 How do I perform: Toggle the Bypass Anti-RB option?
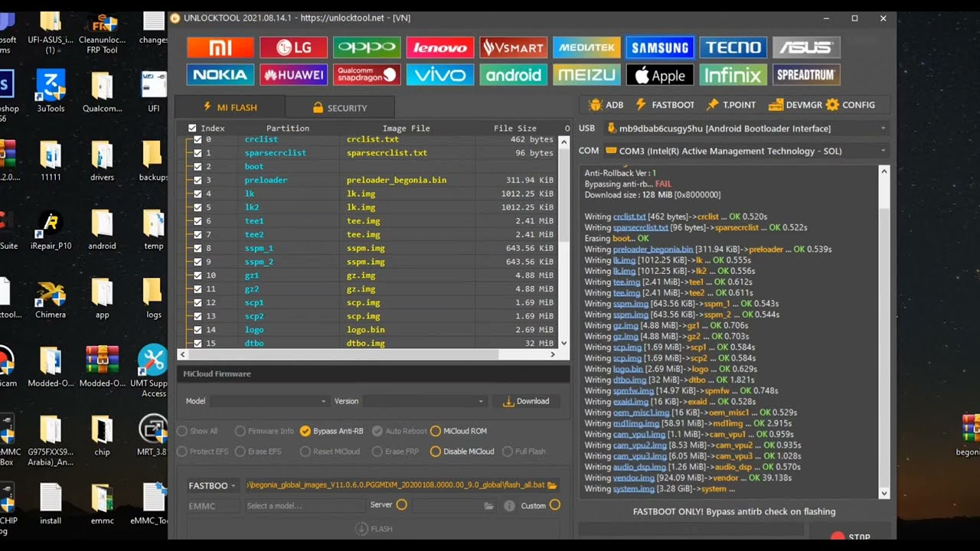click(x=332, y=431)
